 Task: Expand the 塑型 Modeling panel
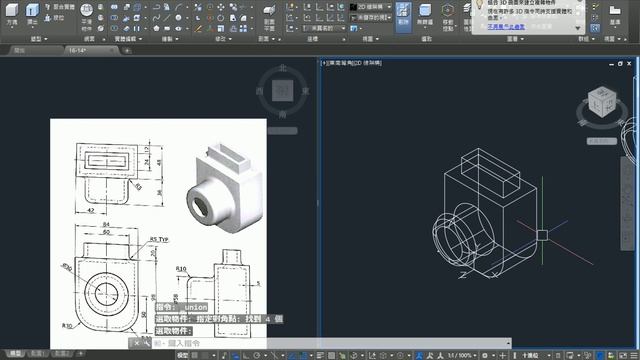(x=39, y=39)
